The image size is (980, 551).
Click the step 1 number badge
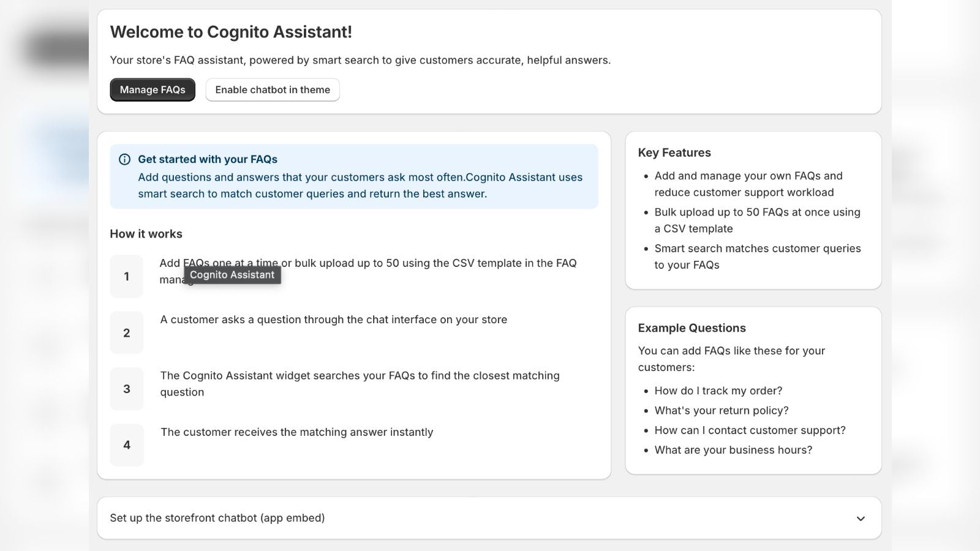tap(127, 277)
